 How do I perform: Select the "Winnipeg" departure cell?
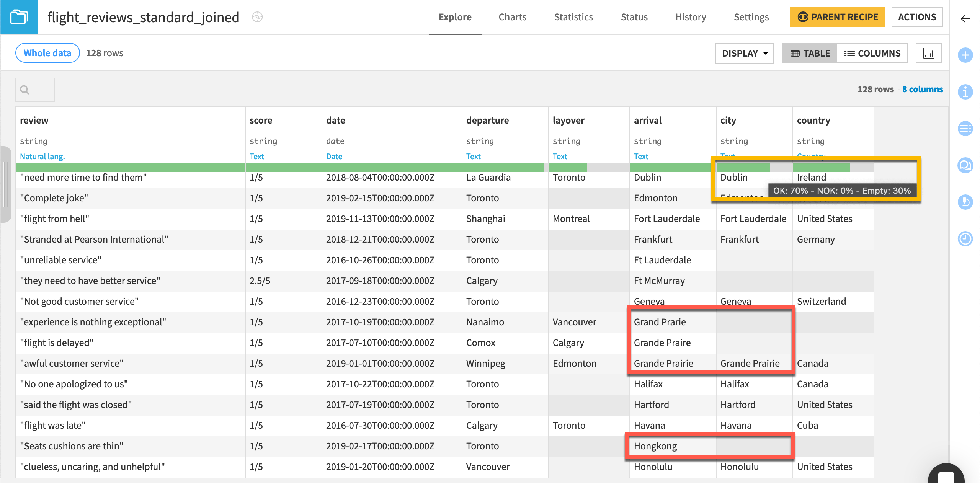click(x=505, y=363)
